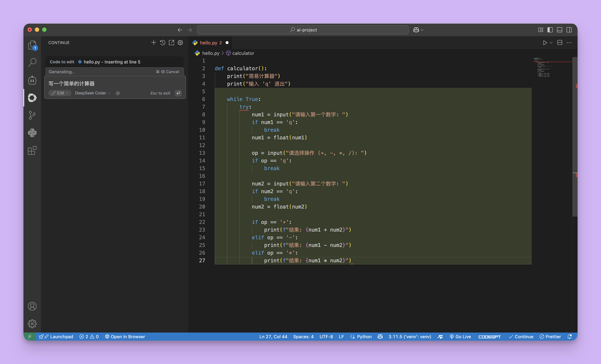Click the "Generating.." status text
This screenshot has width=601, height=364.
[62, 72]
